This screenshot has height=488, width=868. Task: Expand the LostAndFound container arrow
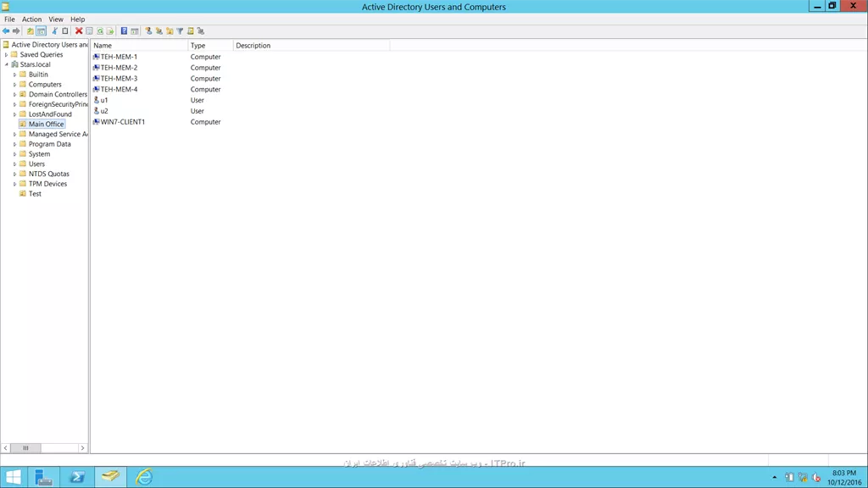[15, 114]
